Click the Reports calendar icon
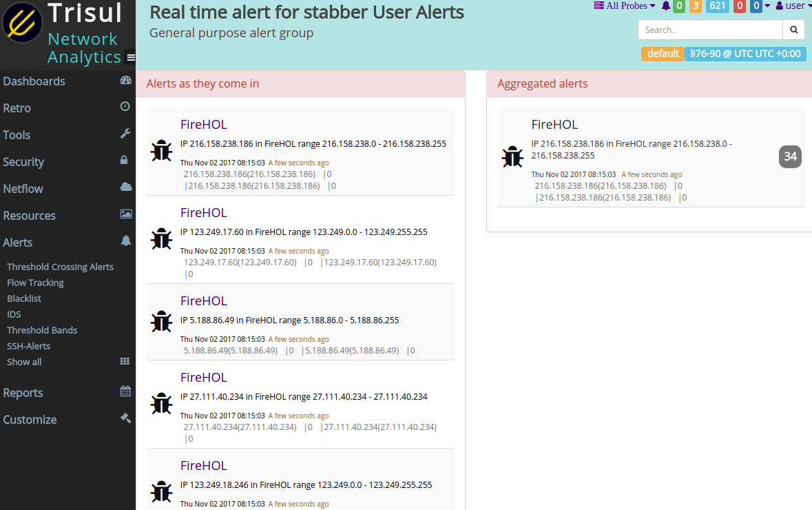Screen dimensions: 812x510 (125, 391)
